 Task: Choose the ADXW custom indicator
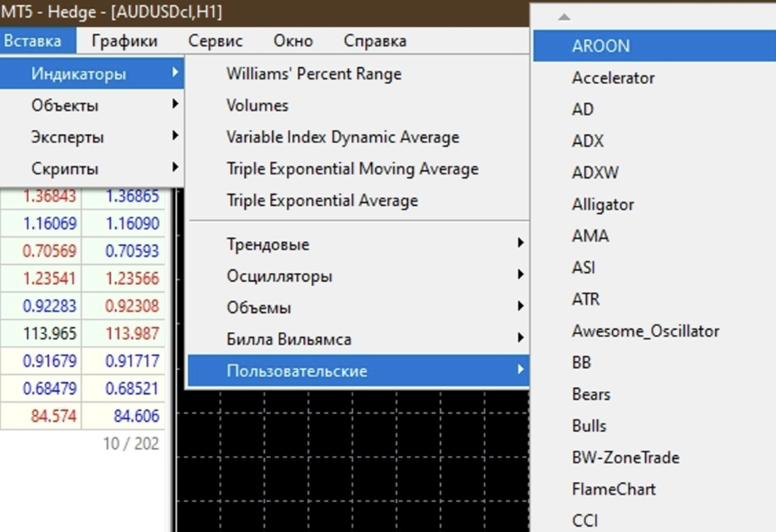(654, 173)
